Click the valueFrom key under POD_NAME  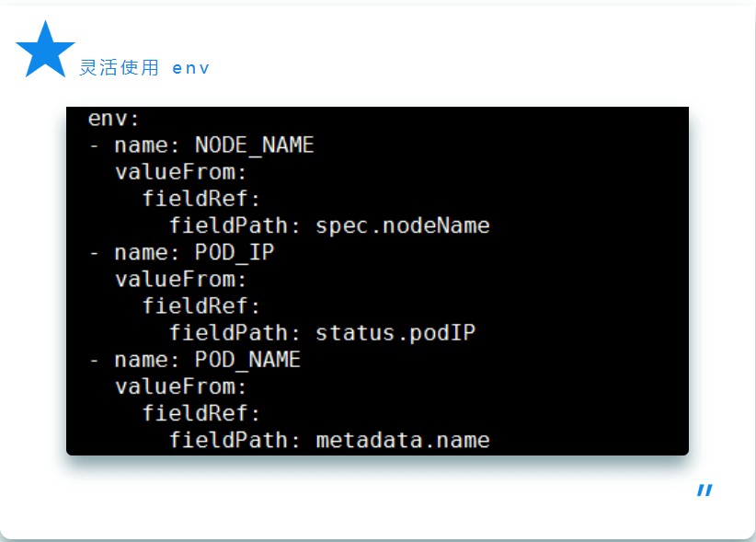181,386
